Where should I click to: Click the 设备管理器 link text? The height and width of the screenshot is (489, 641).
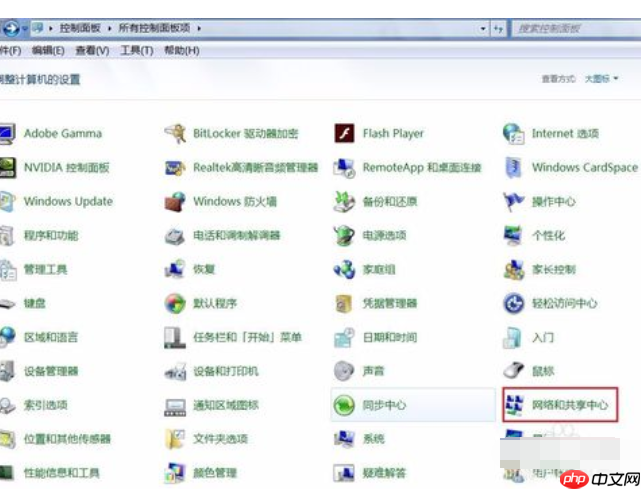[51, 371]
